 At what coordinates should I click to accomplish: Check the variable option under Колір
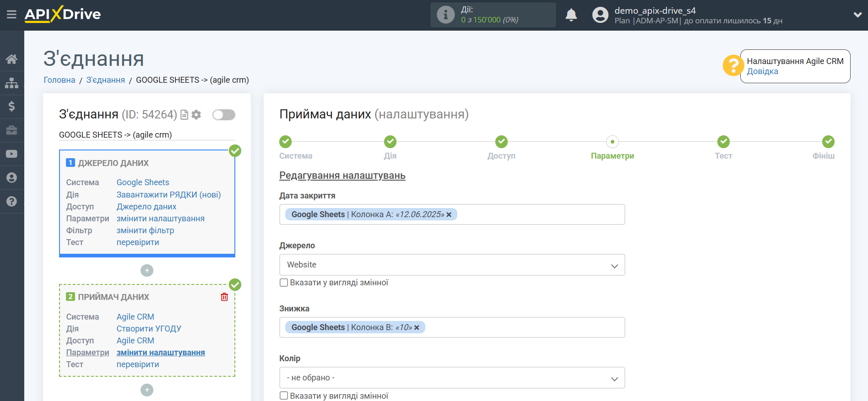click(284, 396)
